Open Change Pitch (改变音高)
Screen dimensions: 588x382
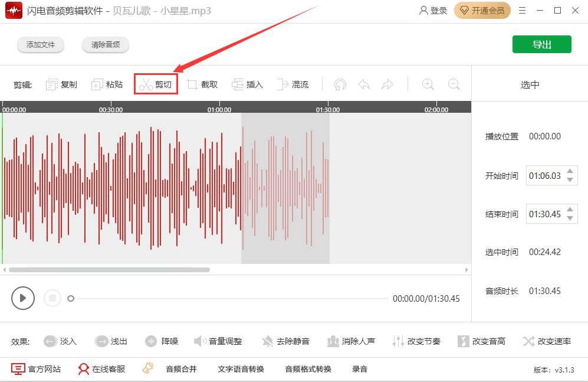pyautogui.click(x=481, y=341)
